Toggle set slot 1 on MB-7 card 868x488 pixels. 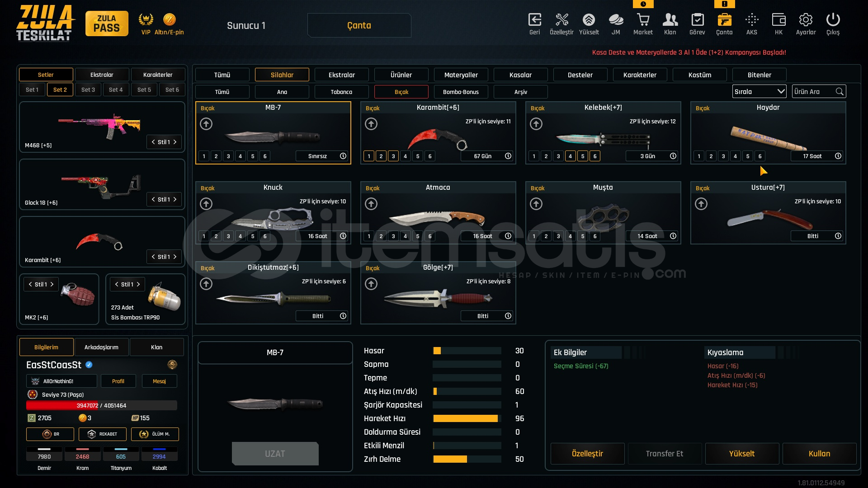(204, 156)
